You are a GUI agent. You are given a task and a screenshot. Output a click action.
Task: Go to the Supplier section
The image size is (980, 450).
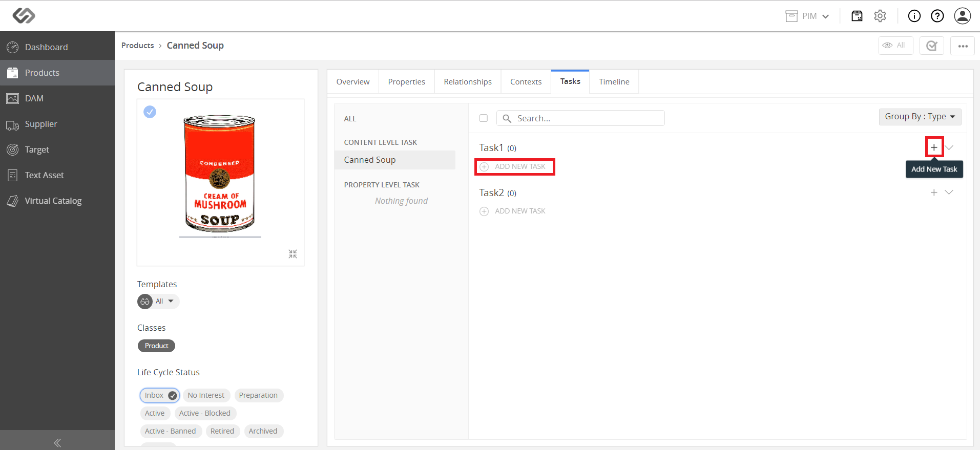click(57, 124)
